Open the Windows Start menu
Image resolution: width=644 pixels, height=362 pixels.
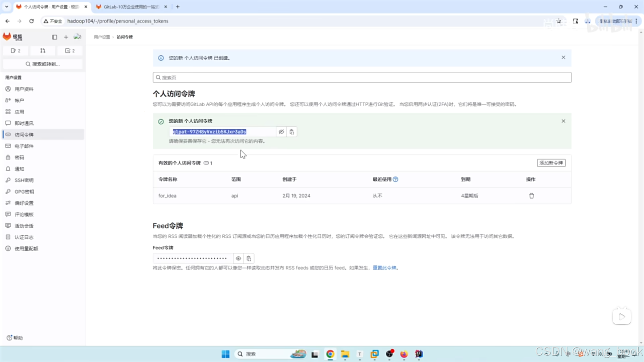(225, 354)
